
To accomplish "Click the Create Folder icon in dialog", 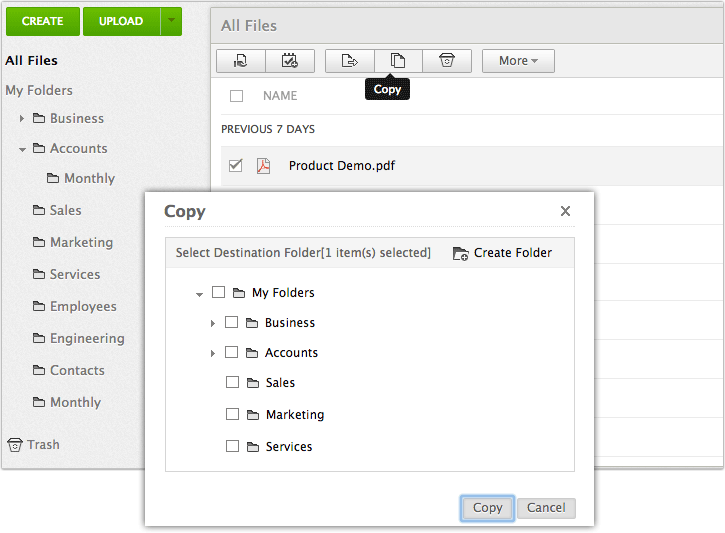I will (460, 253).
